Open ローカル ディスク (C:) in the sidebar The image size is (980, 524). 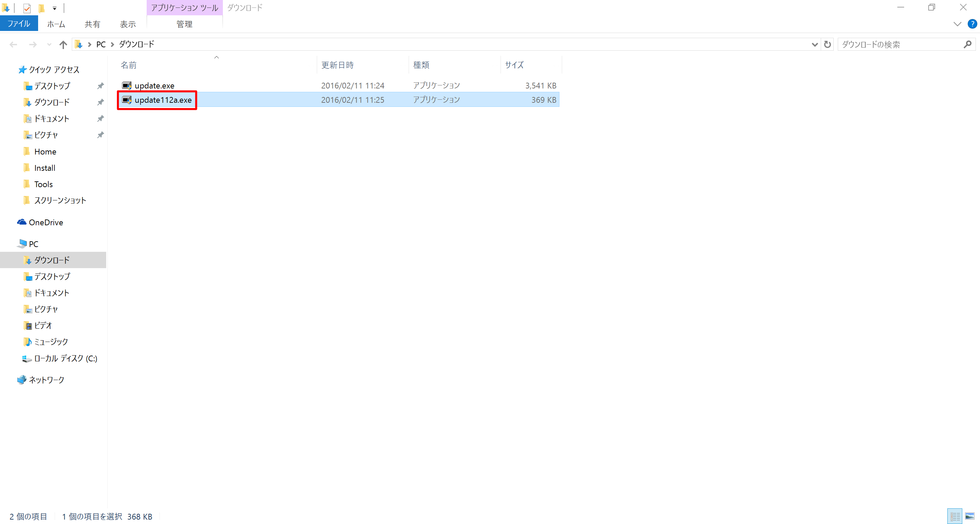[65, 359]
